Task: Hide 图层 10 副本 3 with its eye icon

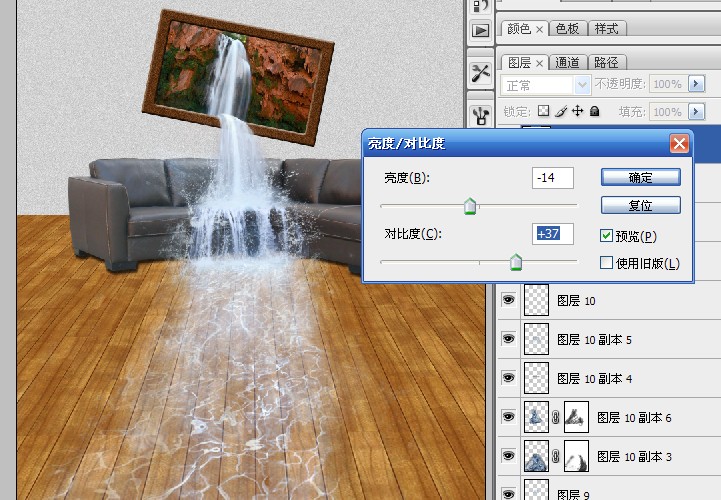Action: 508,456
